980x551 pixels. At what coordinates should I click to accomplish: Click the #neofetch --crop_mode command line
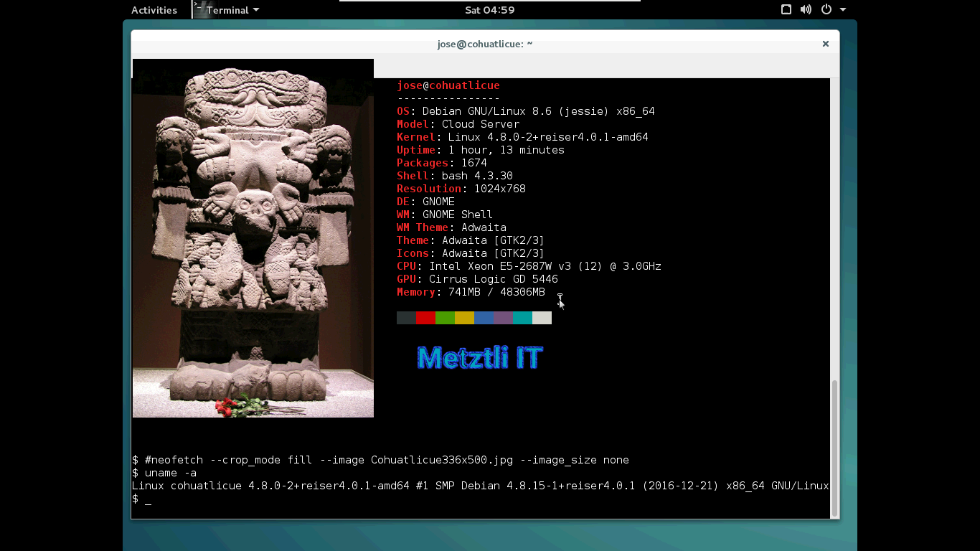[380, 460]
